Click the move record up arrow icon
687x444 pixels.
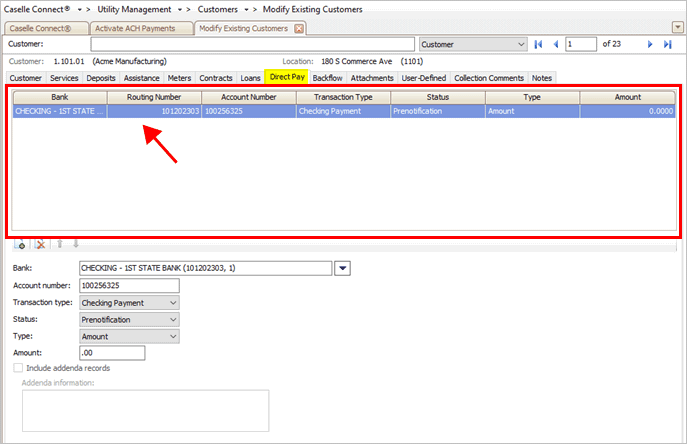tap(60, 245)
